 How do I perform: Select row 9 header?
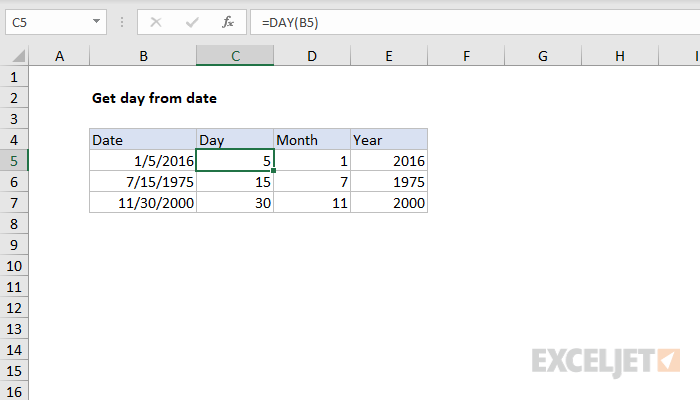click(x=14, y=245)
